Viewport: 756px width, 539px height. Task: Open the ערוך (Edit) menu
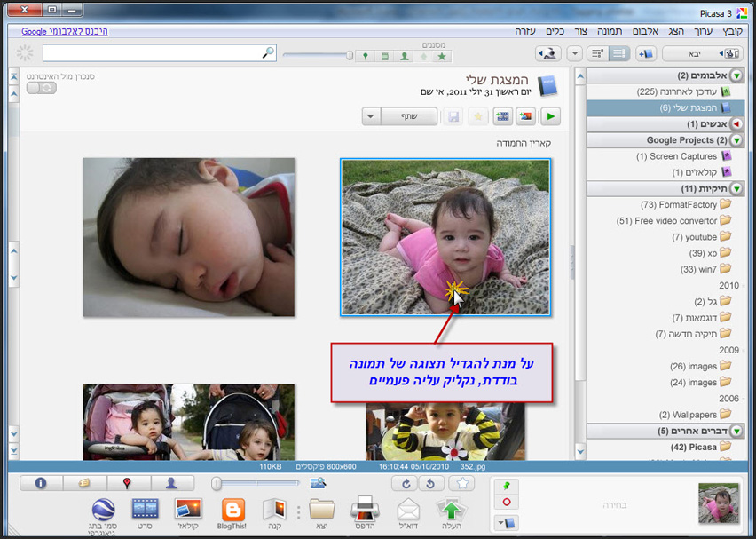(703, 31)
